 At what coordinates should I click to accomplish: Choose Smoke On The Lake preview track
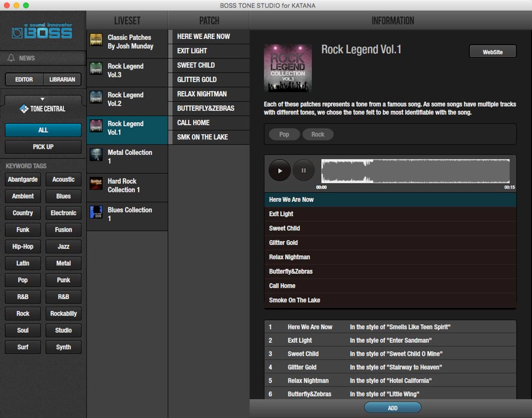click(390, 300)
